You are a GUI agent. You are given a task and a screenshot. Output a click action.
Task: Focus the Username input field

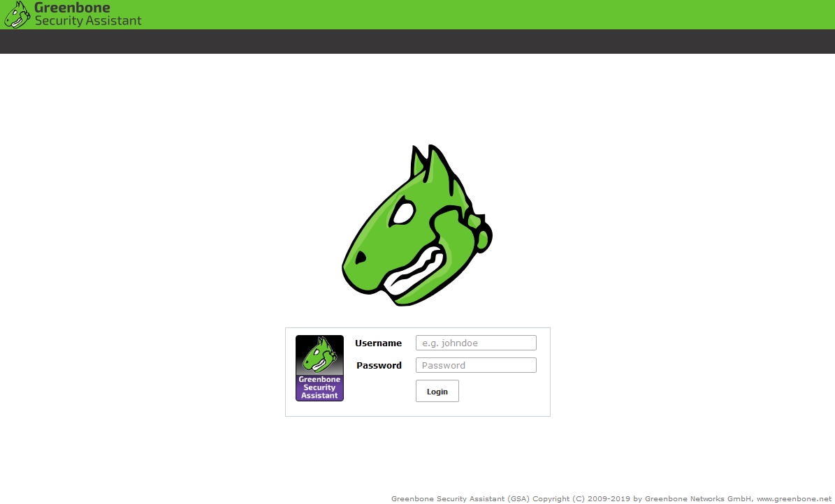tap(476, 343)
